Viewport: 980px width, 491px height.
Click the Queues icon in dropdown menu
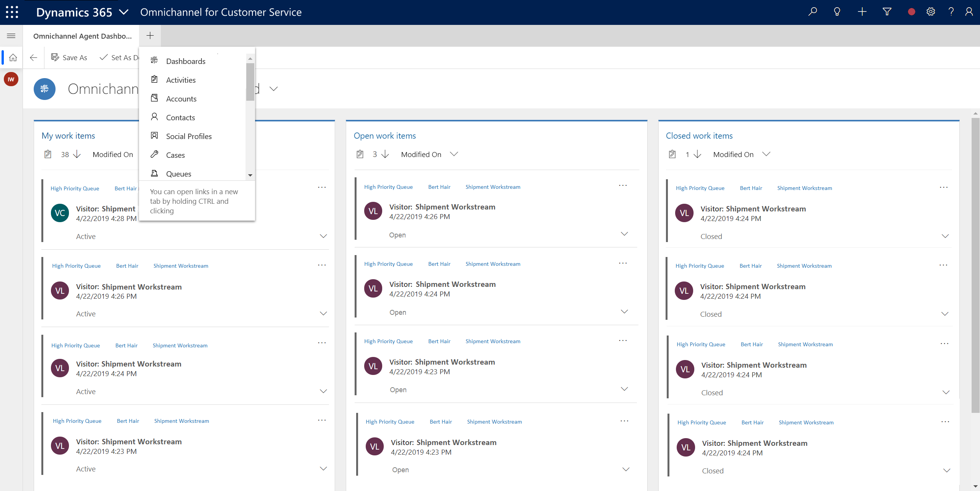click(x=155, y=173)
